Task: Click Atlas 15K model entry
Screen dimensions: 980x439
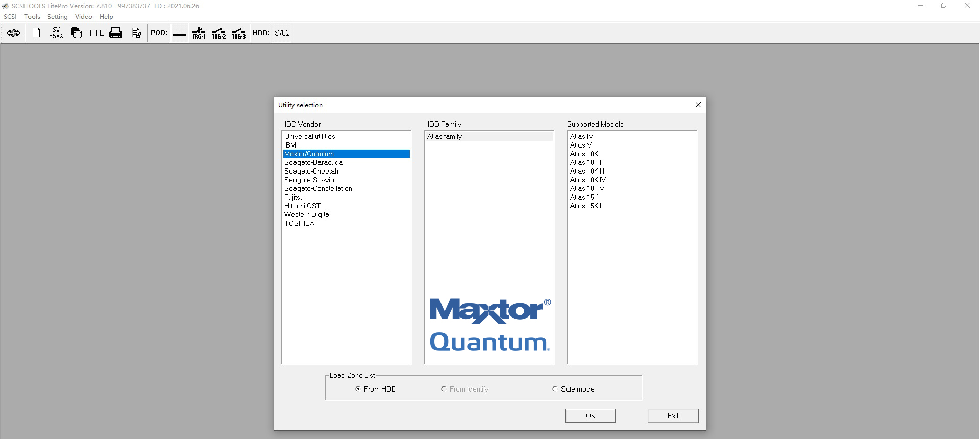Action: pos(632,197)
